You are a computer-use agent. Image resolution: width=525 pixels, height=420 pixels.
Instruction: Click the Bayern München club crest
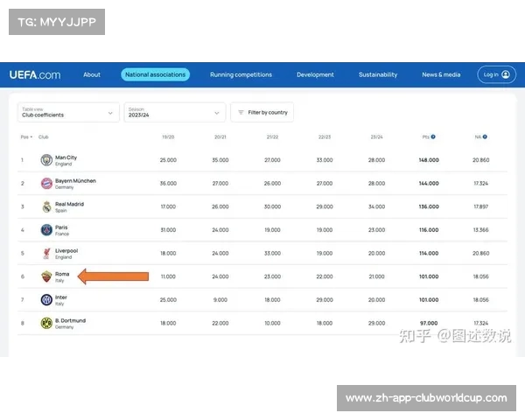46,184
